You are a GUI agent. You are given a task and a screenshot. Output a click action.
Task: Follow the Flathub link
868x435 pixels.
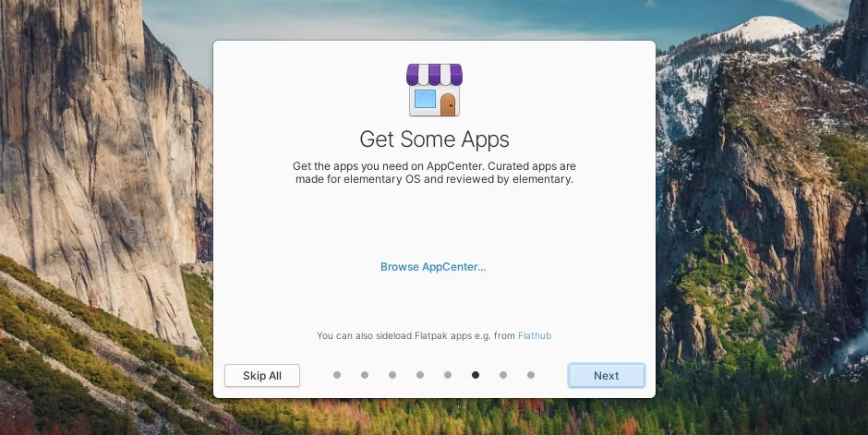point(535,335)
